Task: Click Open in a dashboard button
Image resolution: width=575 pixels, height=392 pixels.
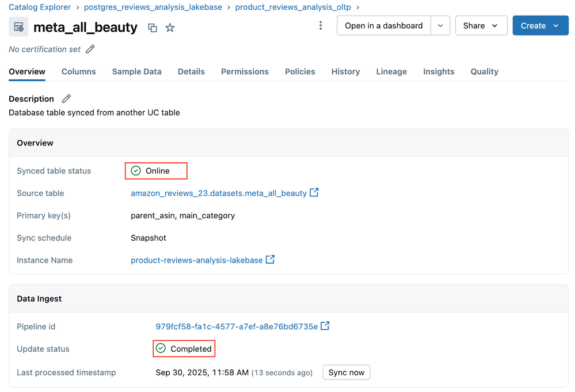Action: tap(383, 26)
